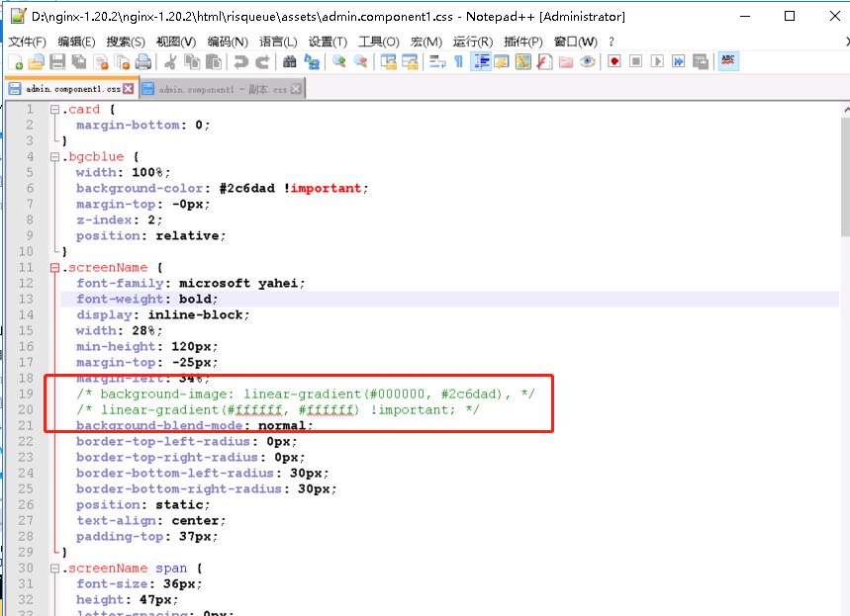Play back the recorded macro

coord(657,61)
